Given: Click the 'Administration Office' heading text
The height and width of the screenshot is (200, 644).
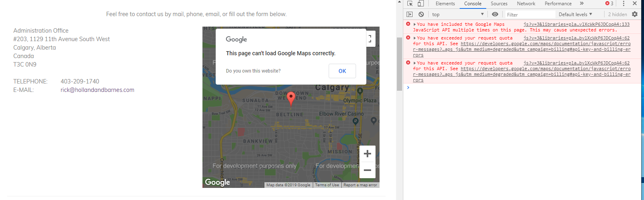Looking at the screenshot, I should click(x=41, y=31).
